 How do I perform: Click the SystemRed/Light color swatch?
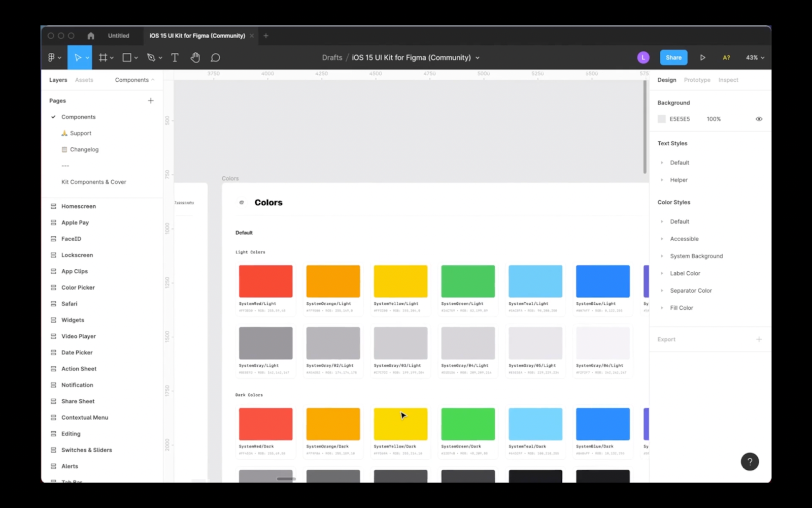tap(265, 281)
